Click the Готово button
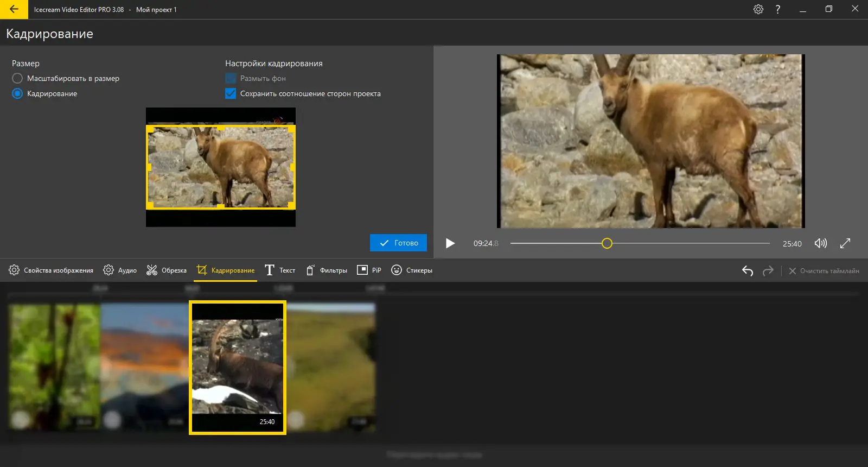Viewport: 868px width, 467px height. coord(398,243)
